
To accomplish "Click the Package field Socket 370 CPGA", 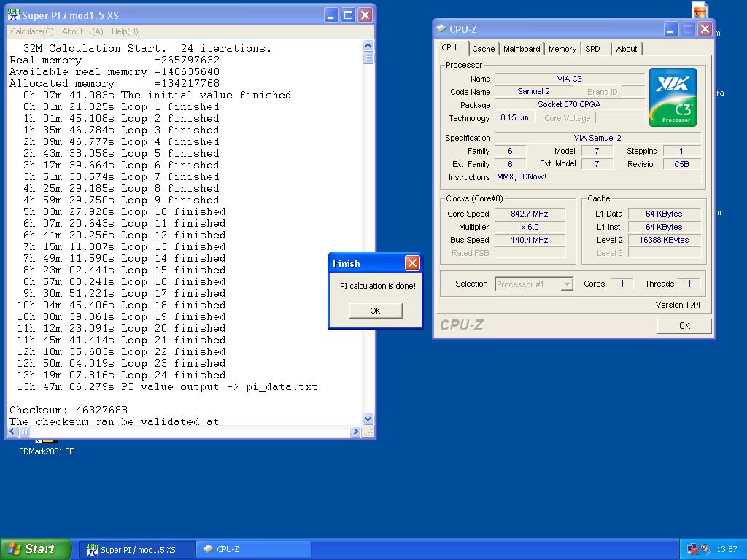I will [569, 104].
